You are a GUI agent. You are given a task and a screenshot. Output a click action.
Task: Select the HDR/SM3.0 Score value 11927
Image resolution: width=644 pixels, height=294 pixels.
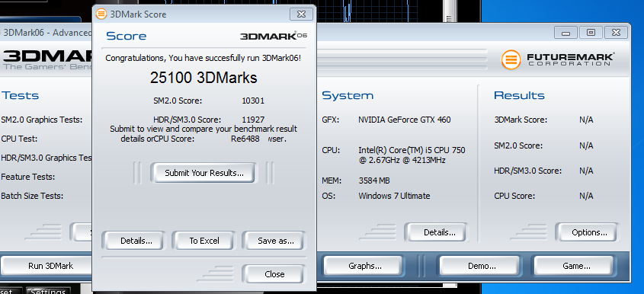tap(253, 120)
